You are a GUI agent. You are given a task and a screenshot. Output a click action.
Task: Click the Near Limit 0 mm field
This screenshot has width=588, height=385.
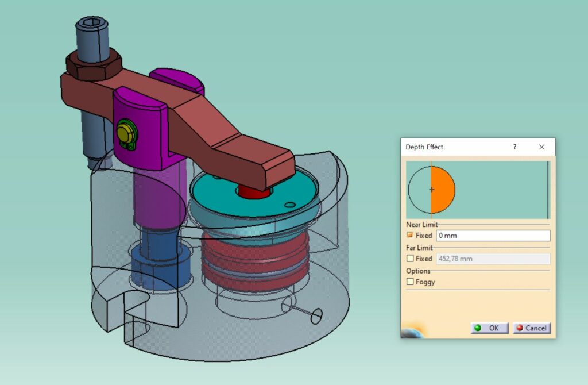[493, 236]
